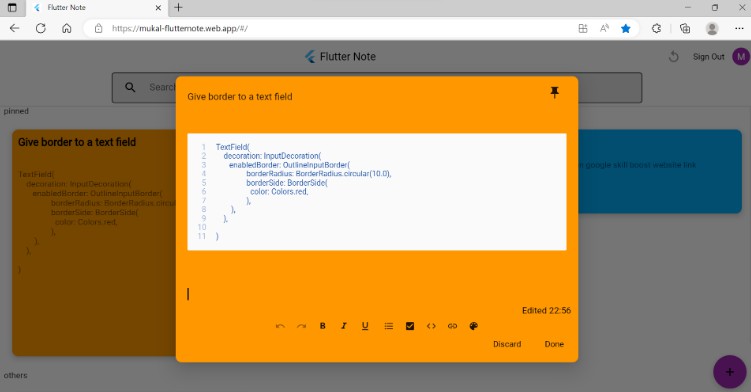Insert checklist with checkbox icon
This screenshot has width=751, height=392.
coord(410,326)
